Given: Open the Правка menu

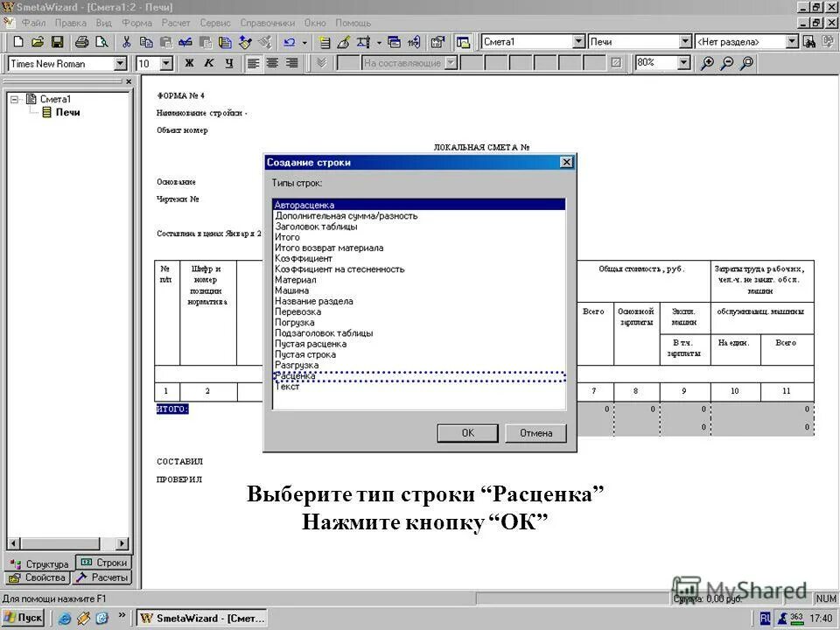Looking at the screenshot, I should [70, 23].
